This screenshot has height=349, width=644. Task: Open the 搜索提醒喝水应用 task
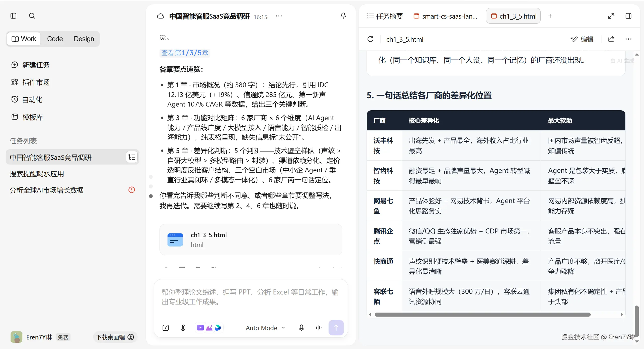(37, 174)
